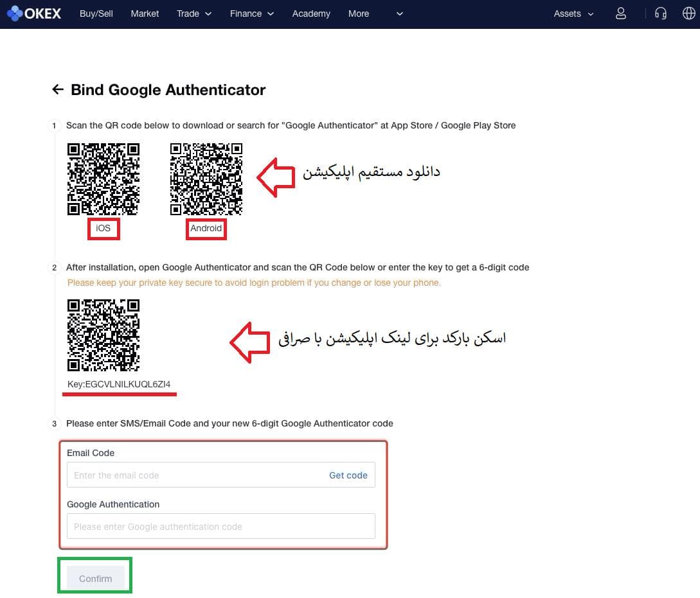700x598 pixels.
Task: Focus the Google Authentication code field
Action: click(x=220, y=526)
